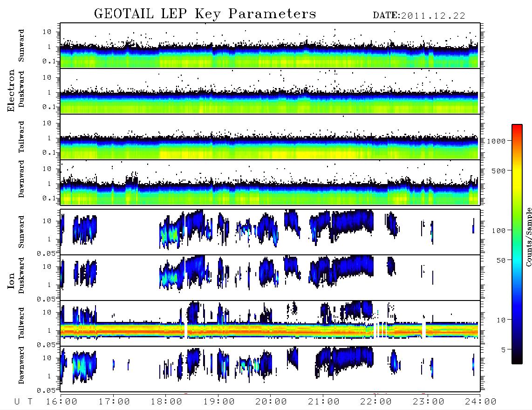Click the 10 tick of the Electron Sunward panel
Viewport: 532px width, 410px height.
pyautogui.click(x=47, y=32)
